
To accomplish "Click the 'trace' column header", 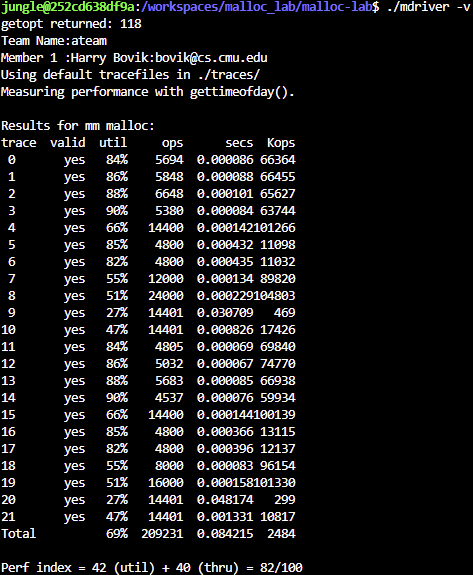I will [19, 143].
